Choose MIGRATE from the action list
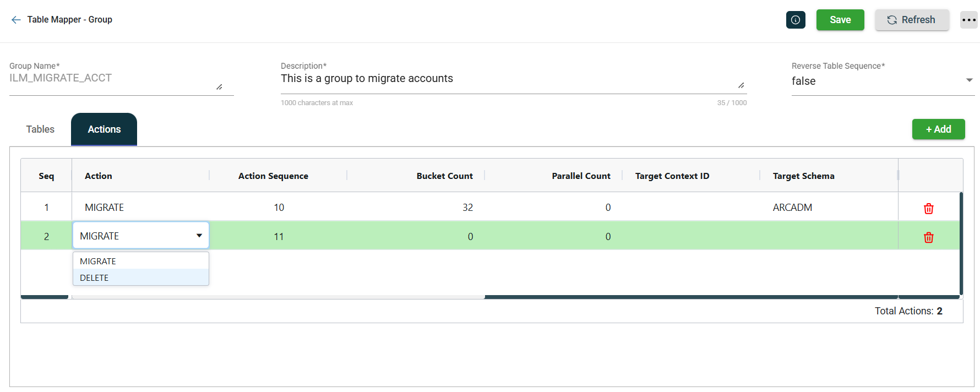 (98, 261)
